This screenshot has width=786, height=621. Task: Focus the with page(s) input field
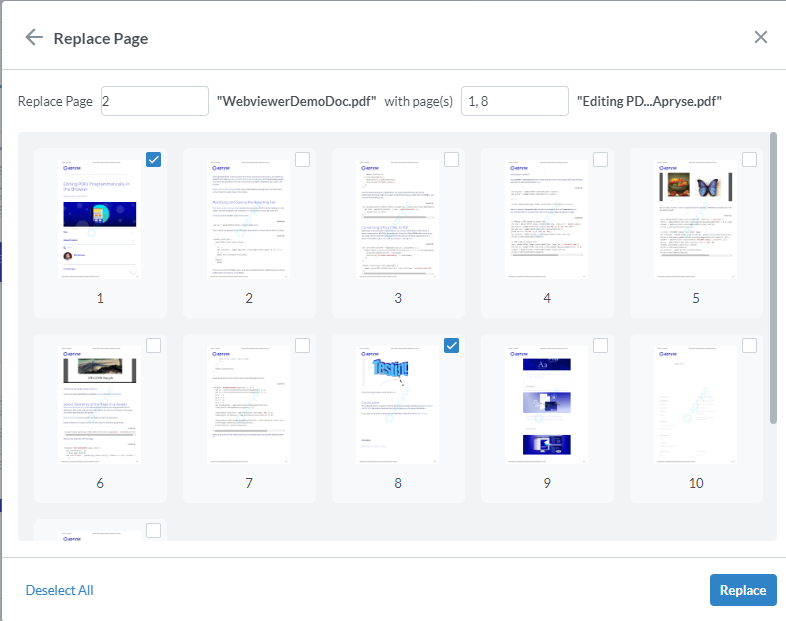(515, 101)
